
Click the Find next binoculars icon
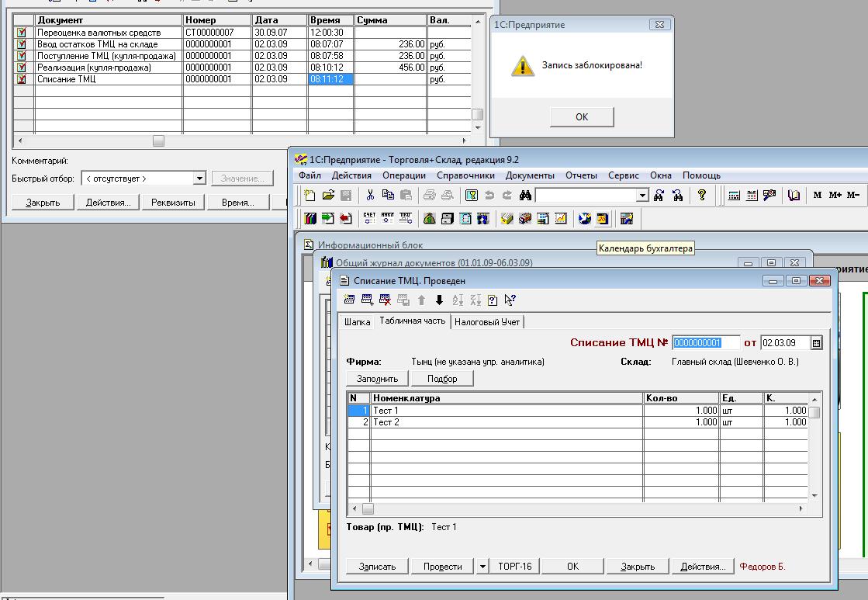click(x=659, y=195)
